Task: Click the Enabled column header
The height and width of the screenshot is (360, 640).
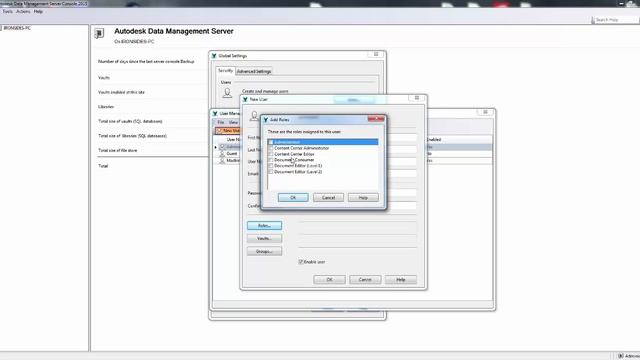Action: point(433,140)
